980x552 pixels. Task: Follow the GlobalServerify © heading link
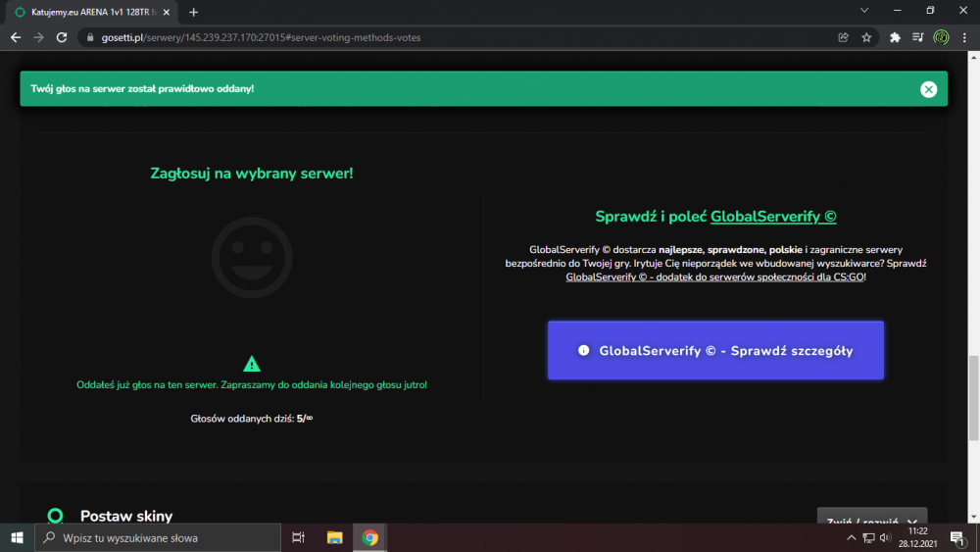point(773,217)
